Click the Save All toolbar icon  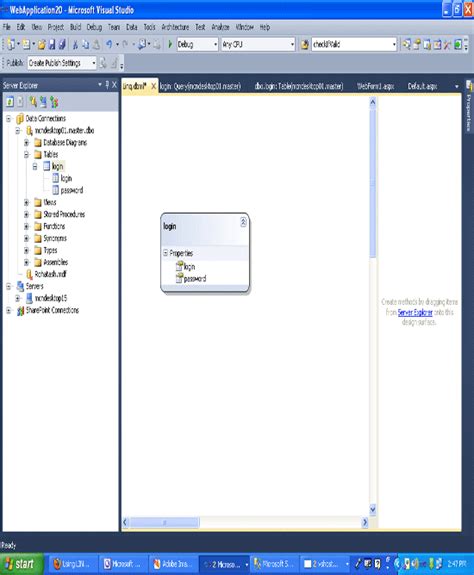[62, 45]
